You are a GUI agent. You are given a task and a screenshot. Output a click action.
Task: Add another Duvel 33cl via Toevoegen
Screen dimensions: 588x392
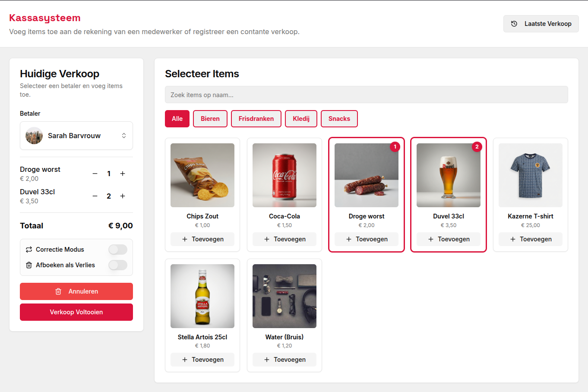click(449, 239)
